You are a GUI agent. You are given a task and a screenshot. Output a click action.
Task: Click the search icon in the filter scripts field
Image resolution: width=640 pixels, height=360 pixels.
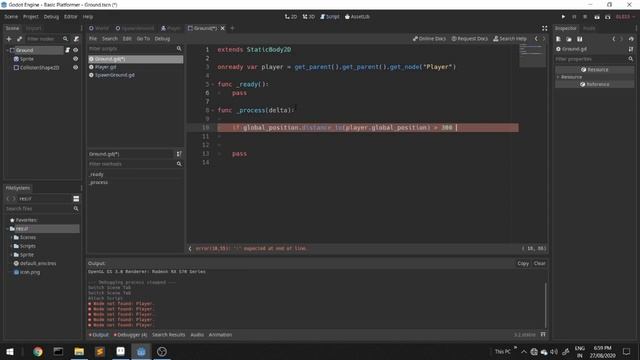(x=179, y=49)
